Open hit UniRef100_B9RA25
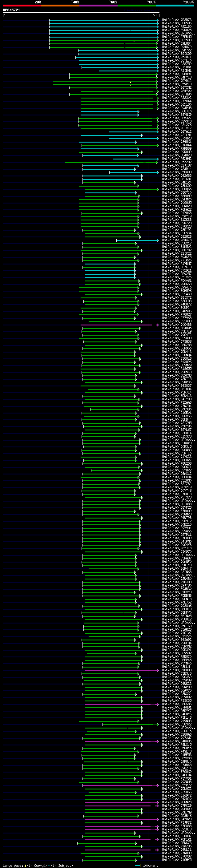The height and width of the screenshot is (868, 197). coord(176,30)
